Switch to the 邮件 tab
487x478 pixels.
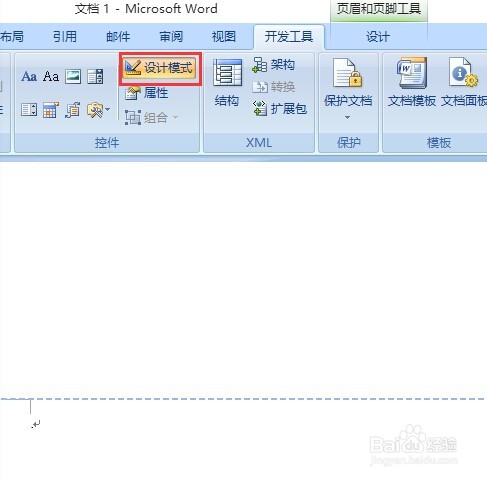click(x=118, y=36)
